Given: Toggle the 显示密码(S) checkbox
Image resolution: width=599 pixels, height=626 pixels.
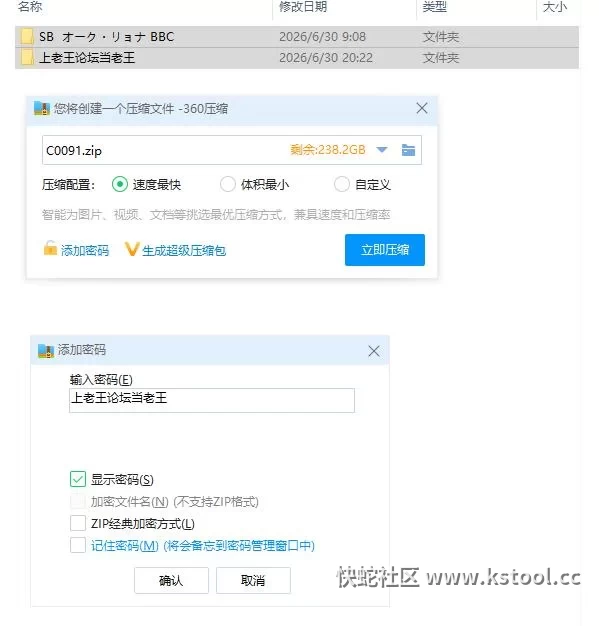Looking at the screenshot, I should 78,479.
